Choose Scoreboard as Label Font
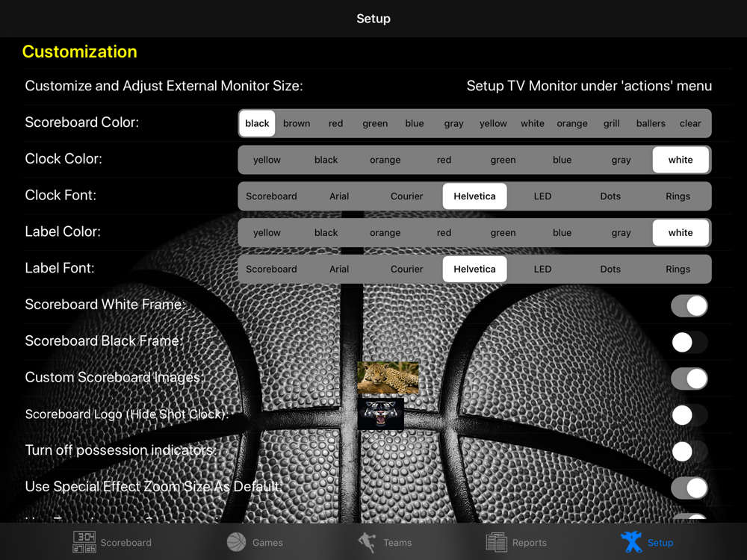This screenshot has width=747, height=560. point(272,269)
